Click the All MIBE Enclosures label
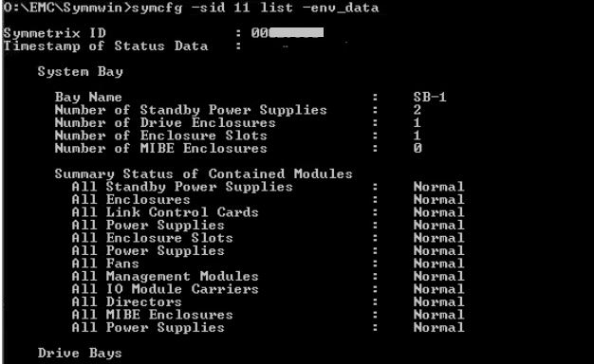Screen dimensions: 594x364 (152, 315)
